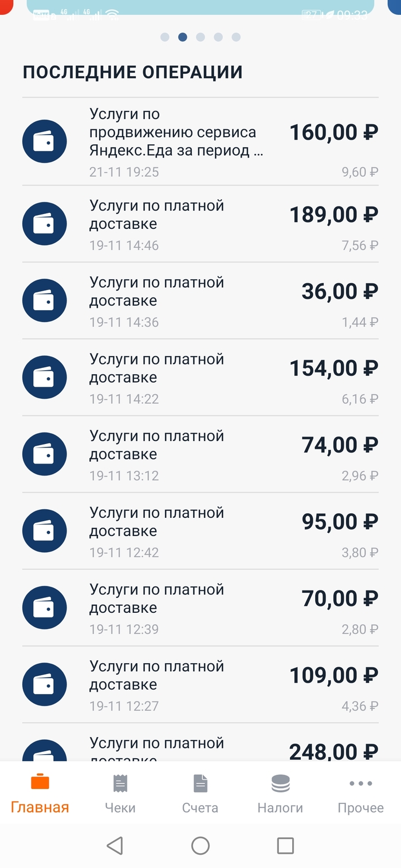Select the third carousel page dot
The height and width of the screenshot is (868, 401).
tap(200, 37)
